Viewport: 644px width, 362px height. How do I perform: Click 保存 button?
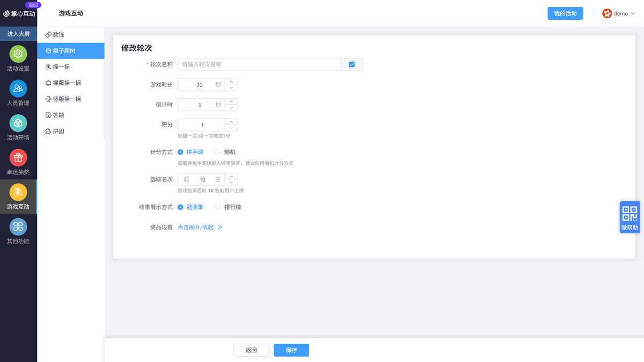[x=291, y=350]
